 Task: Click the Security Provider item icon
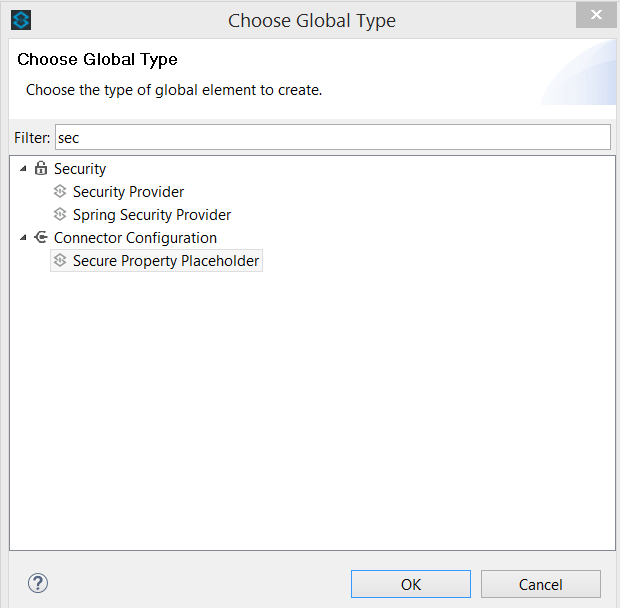60,191
